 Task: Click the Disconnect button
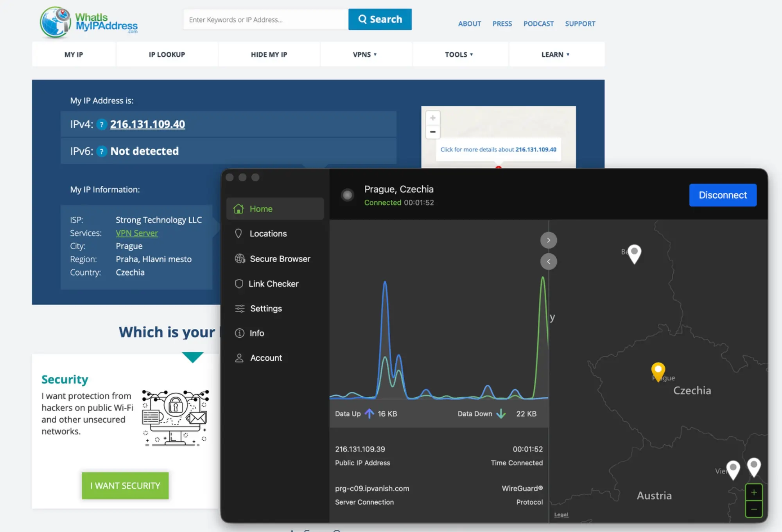[722, 195]
